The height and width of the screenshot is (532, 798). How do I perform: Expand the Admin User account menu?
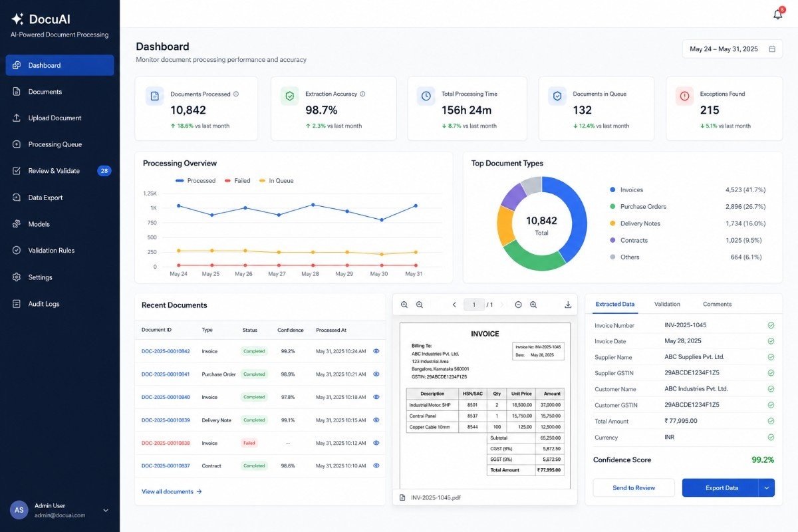pos(106,510)
